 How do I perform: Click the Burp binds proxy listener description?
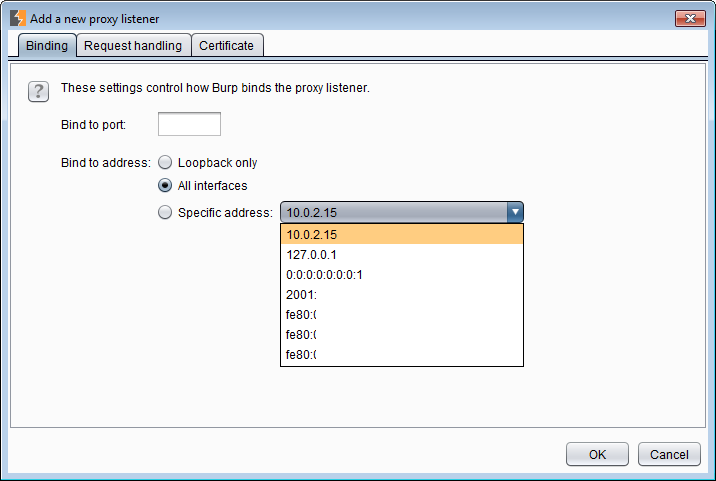(x=215, y=88)
